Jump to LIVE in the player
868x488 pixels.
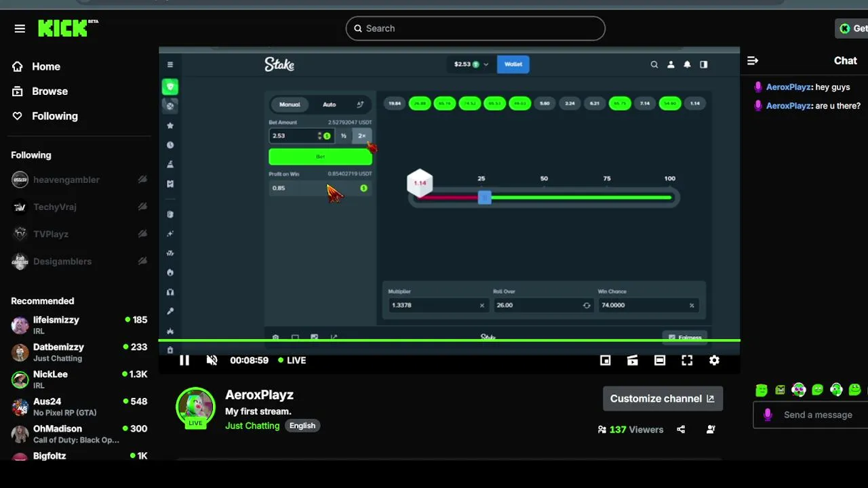(292, 361)
